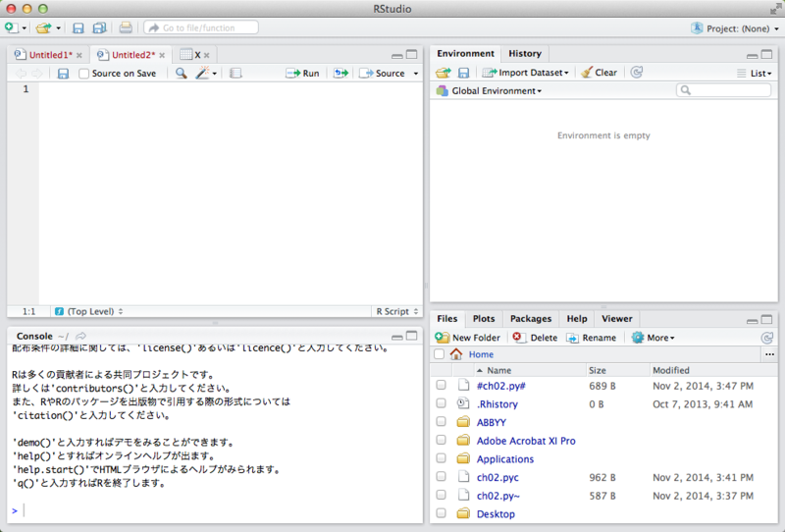785x532 pixels.
Task: Open the List view dropdown
Action: click(x=755, y=74)
